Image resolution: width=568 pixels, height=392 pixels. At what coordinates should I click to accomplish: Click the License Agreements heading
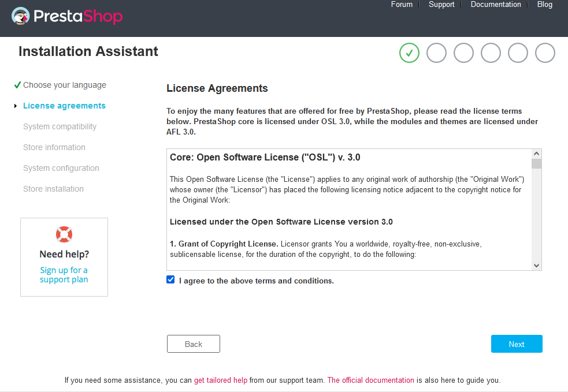tap(217, 88)
